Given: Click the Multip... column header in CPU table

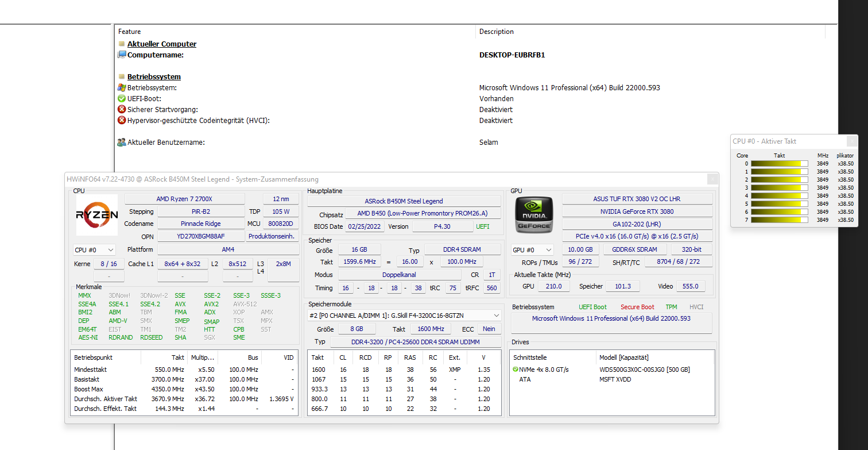Looking at the screenshot, I should 203,357.
